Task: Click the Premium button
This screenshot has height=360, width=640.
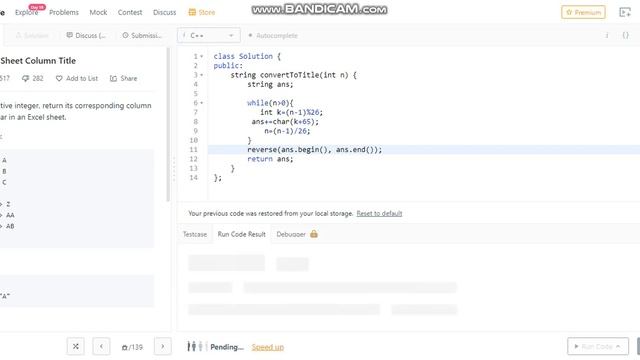Action: (583, 13)
